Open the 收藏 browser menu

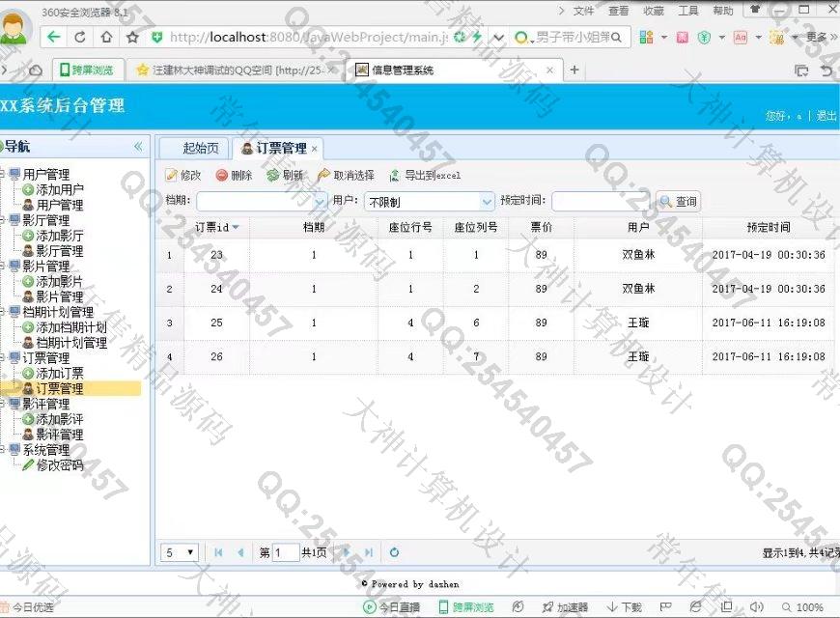(654, 11)
